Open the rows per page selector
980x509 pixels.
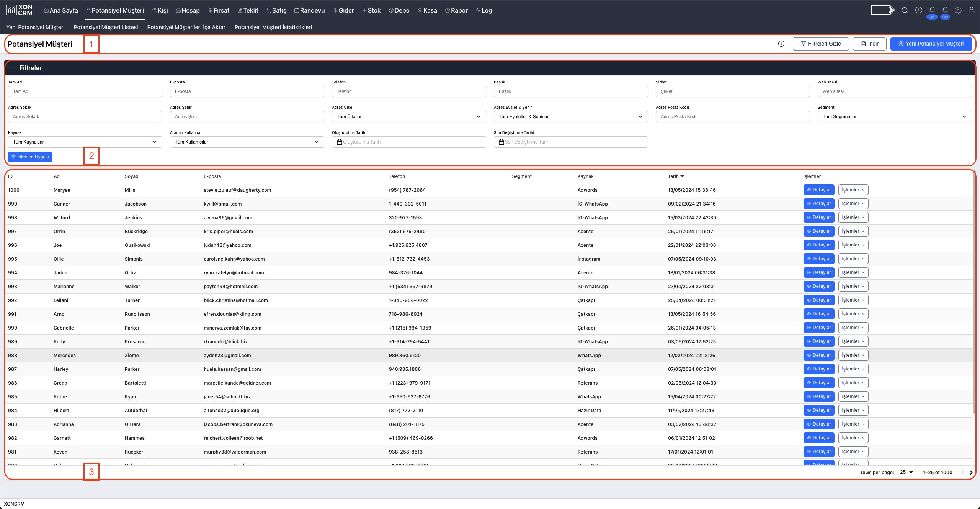906,472
